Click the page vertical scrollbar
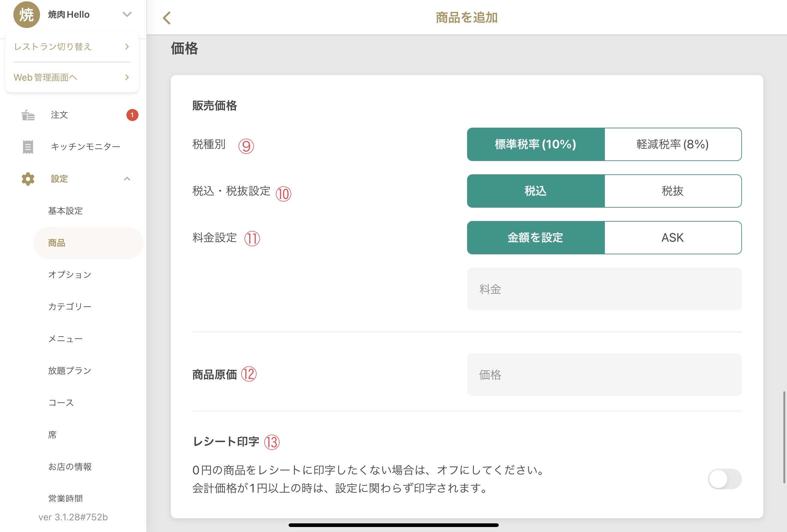The height and width of the screenshot is (532, 787). pos(784,437)
